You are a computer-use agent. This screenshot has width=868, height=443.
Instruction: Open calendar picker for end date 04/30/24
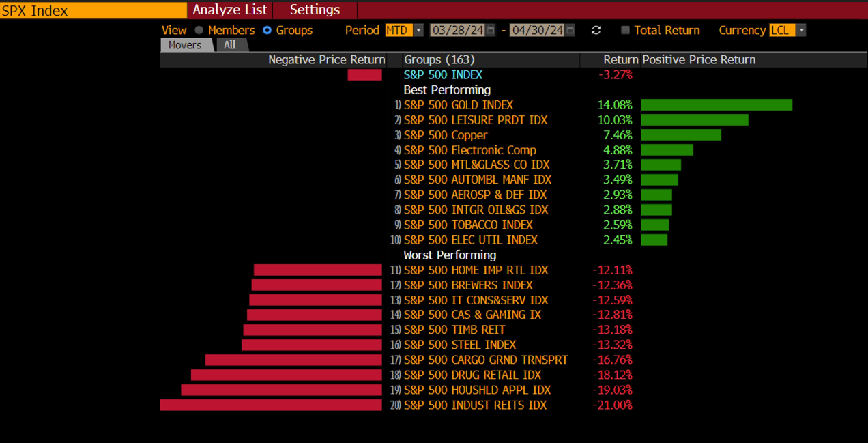coord(570,30)
